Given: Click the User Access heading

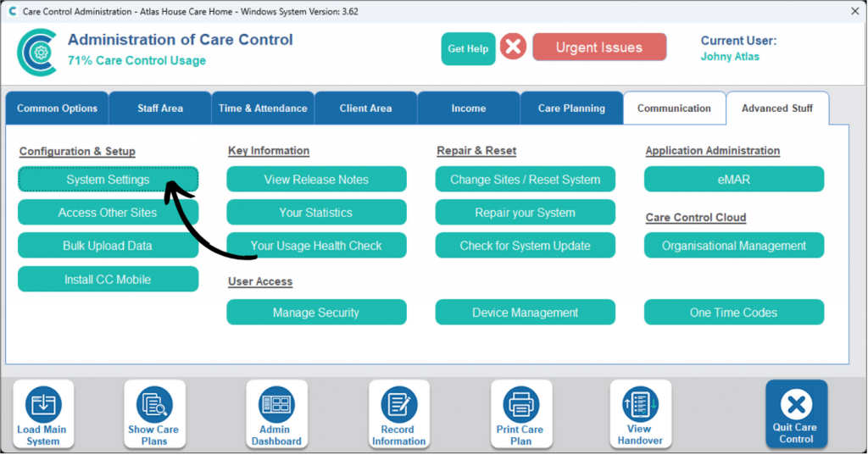Looking at the screenshot, I should click(260, 281).
